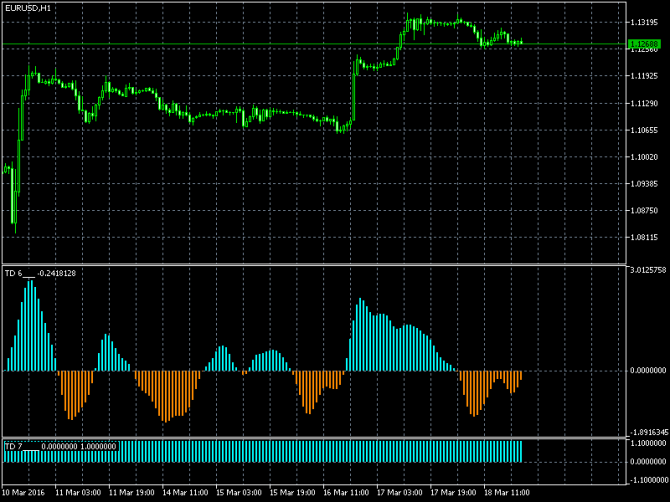Click the 15 Mar 19:00 time label
Viewport: 670px width, 502px height.
pyautogui.click(x=293, y=493)
